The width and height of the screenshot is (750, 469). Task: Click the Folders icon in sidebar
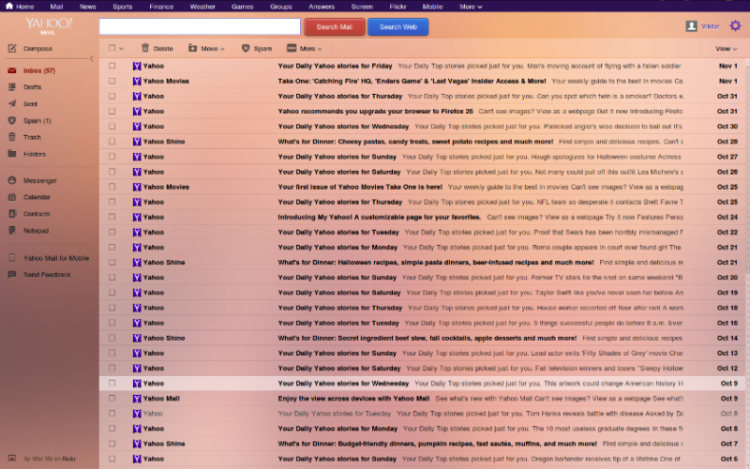12,154
